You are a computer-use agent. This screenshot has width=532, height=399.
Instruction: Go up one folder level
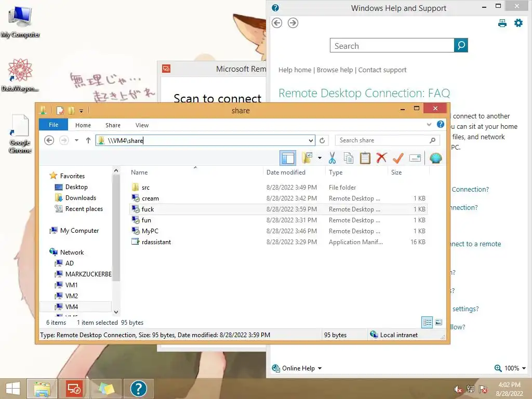coord(88,140)
